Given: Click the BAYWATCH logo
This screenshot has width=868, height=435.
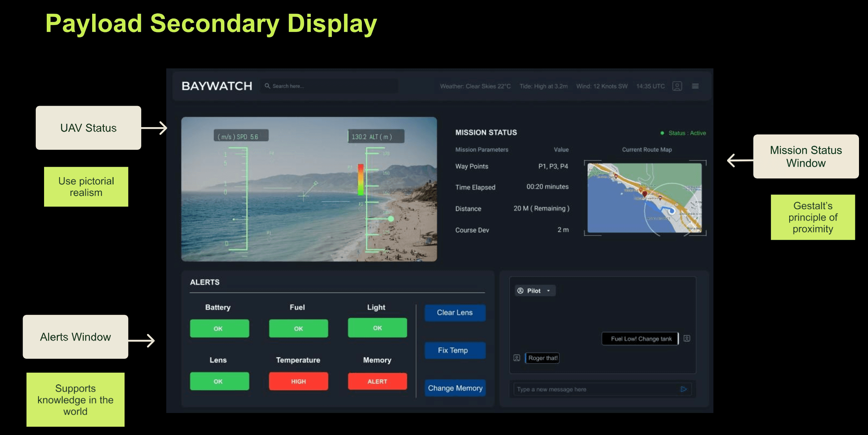Looking at the screenshot, I should [x=217, y=86].
